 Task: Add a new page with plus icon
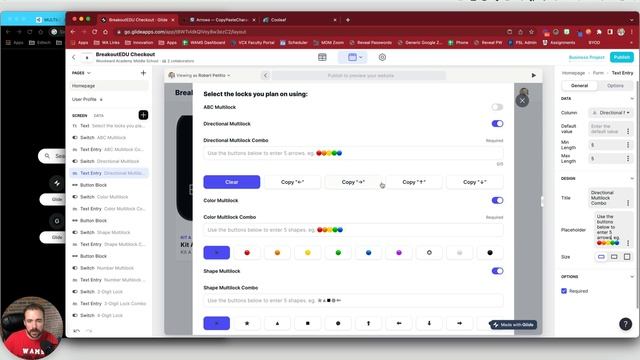click(143, 73)
